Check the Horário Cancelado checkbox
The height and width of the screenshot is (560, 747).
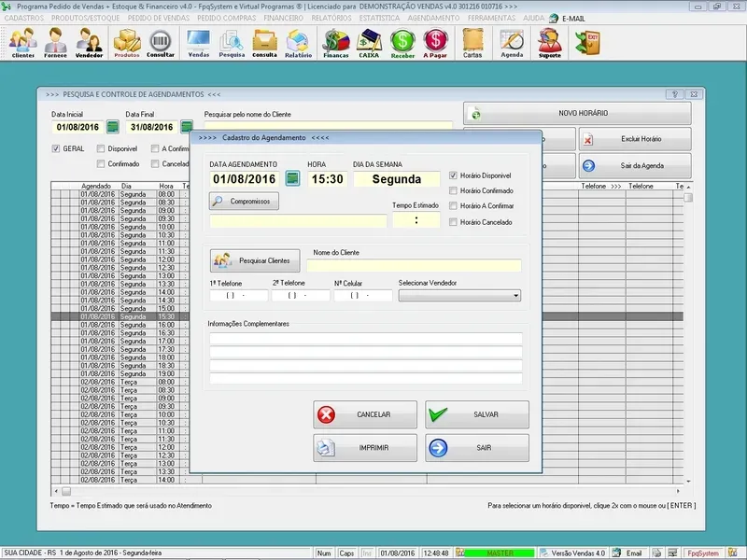click(454, 222)
